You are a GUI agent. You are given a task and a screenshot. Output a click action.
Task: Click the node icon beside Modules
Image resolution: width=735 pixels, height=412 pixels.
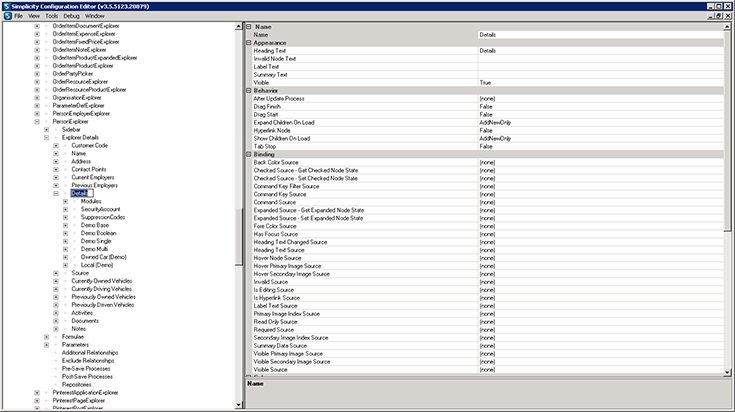(75, 201)
